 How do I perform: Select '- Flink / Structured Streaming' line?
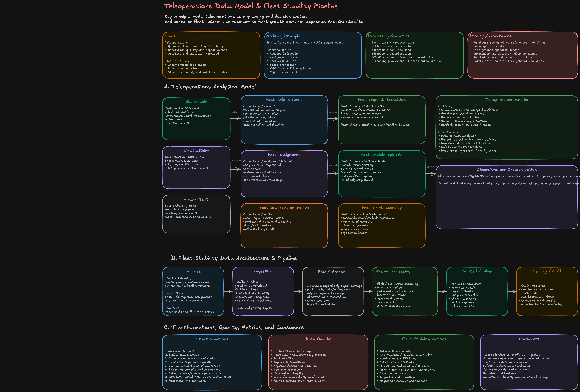(x=396, y=284)
